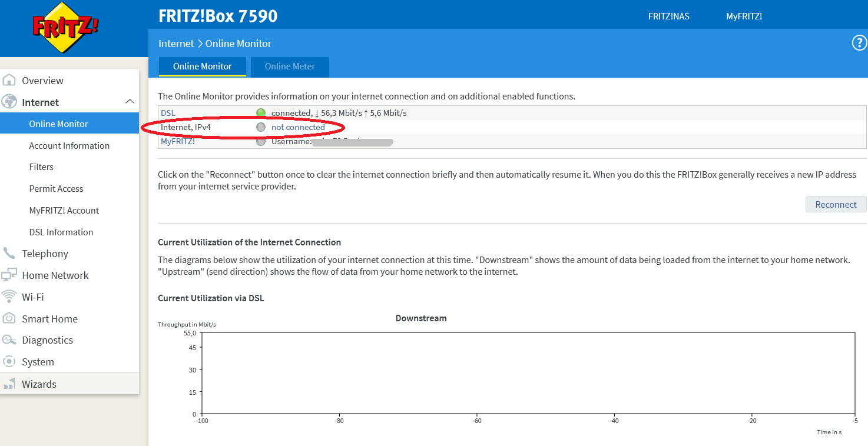
Task: Click the Reconnect button
Action: tap(836, 205)
